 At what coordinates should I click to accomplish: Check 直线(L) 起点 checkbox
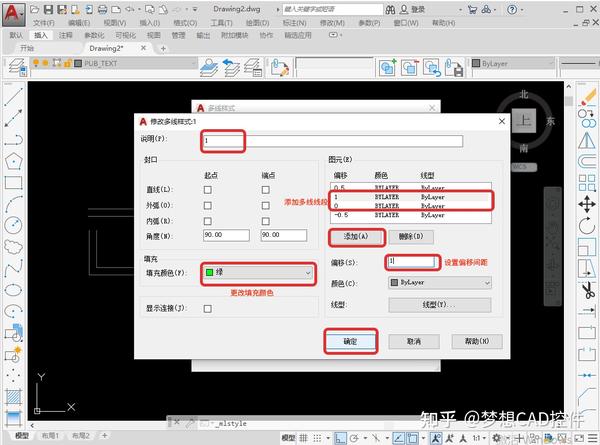[x=207, y=190]
